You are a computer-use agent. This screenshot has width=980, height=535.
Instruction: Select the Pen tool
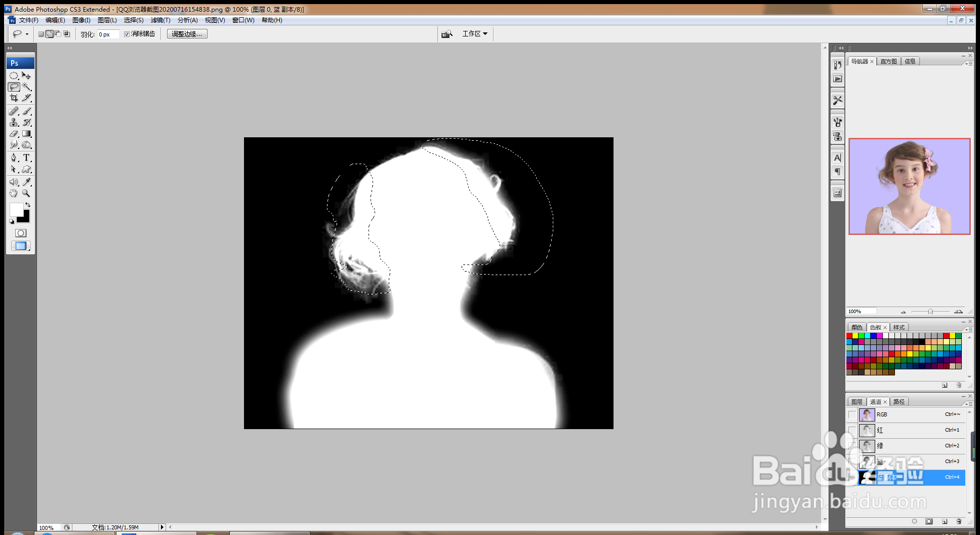(x=14, y=158)
